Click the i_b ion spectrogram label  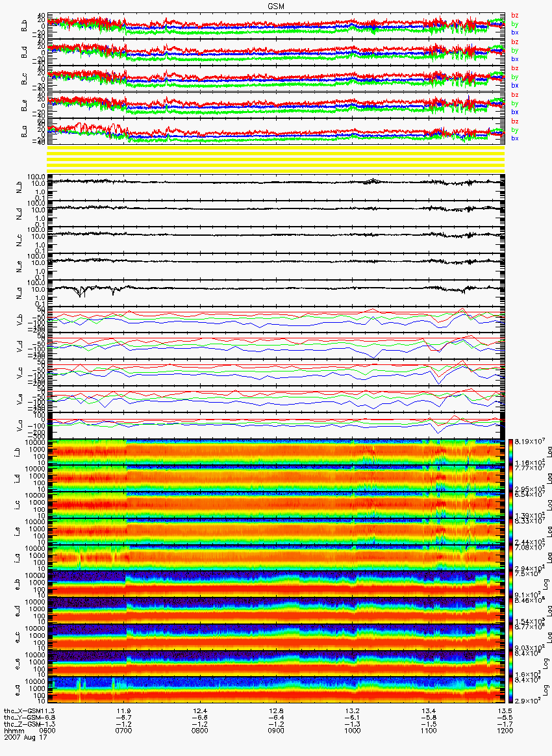(16, 452)
